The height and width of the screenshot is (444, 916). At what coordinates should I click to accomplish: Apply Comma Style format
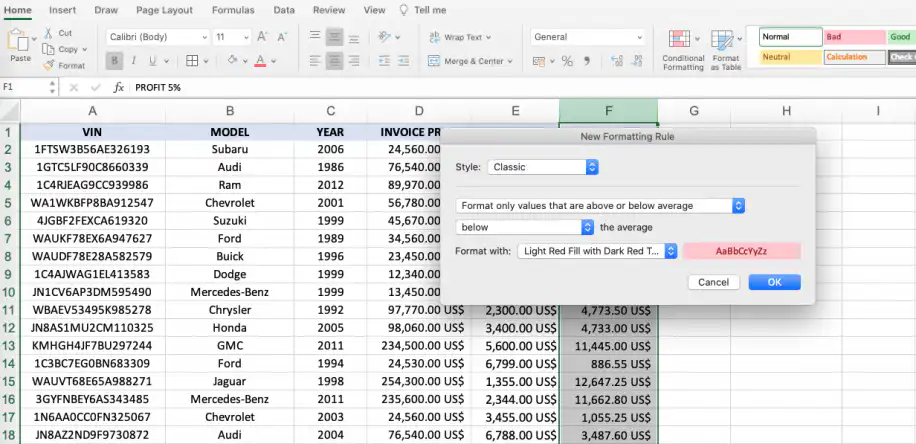point(587,61)
